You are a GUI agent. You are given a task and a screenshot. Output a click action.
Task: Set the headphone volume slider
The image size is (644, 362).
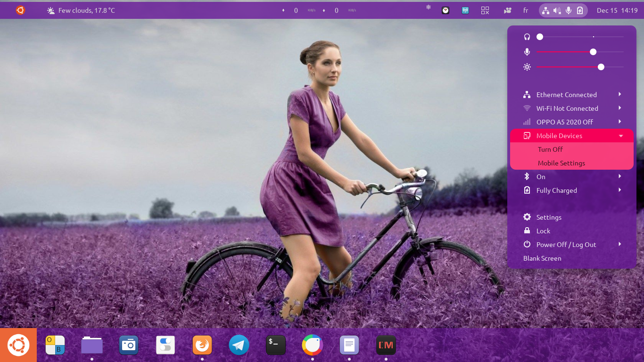(x=580, y=37)
